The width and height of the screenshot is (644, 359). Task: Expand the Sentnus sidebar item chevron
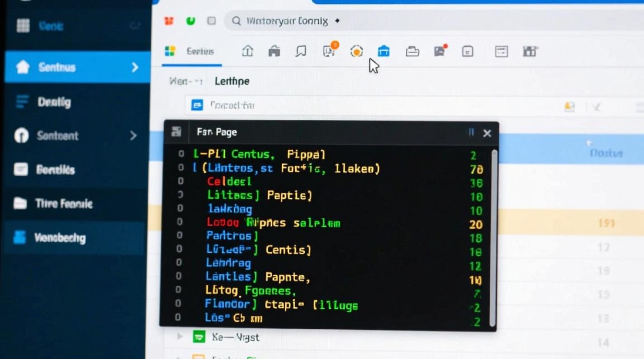coord(135,67)
